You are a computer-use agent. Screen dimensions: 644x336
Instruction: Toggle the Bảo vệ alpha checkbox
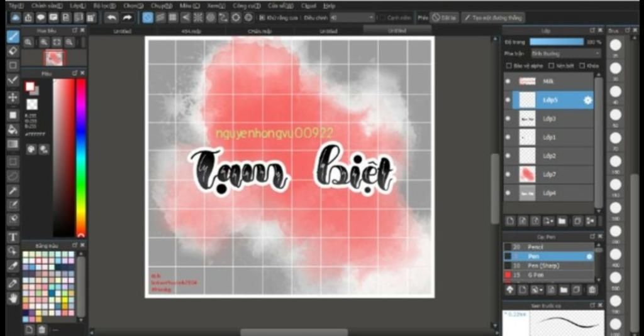point(509,66)
